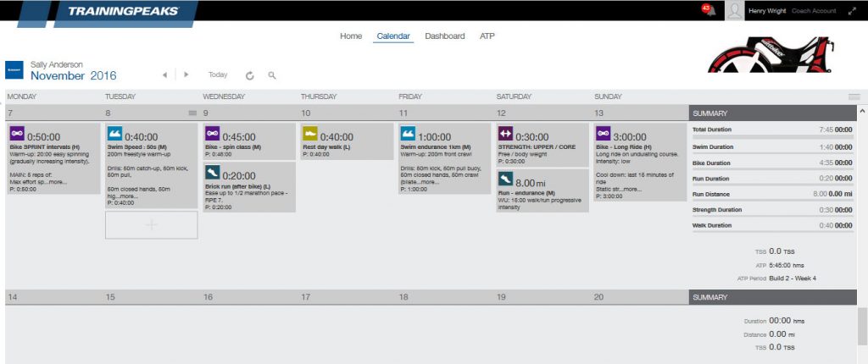Screen dimensions: 868x364
Task: Add a workout on Tuesday with plus box
Action: click(x=151, y=225)
